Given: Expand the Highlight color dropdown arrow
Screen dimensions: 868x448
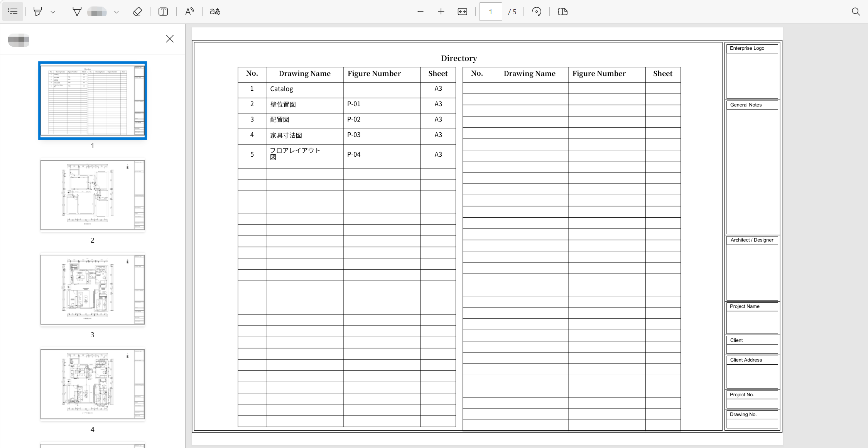Looking at the screenshot, I should [x=116, y=12].
